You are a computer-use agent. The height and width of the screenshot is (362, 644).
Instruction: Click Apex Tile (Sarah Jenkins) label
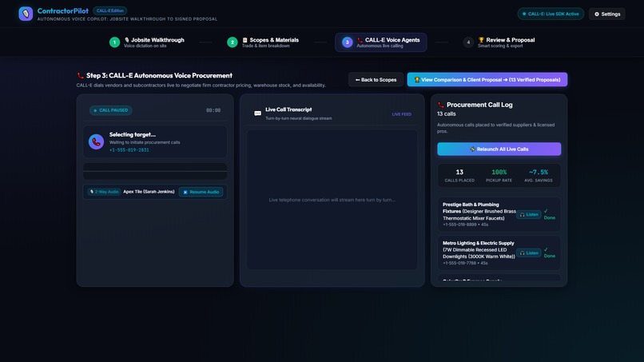(149, 192)
